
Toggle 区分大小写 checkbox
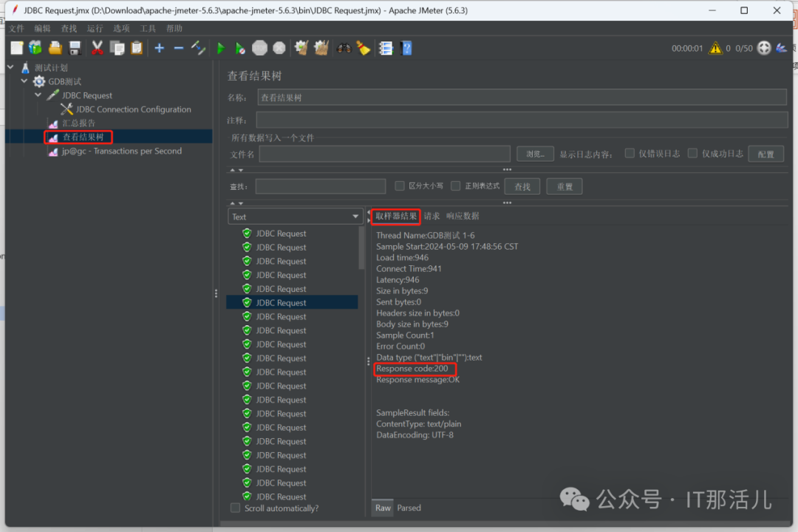pos(400,185)
